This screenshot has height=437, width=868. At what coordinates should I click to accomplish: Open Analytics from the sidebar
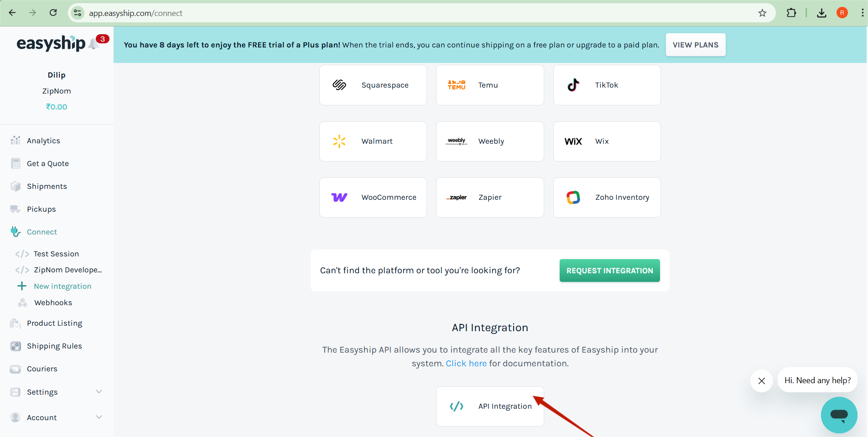pos(43,140)
